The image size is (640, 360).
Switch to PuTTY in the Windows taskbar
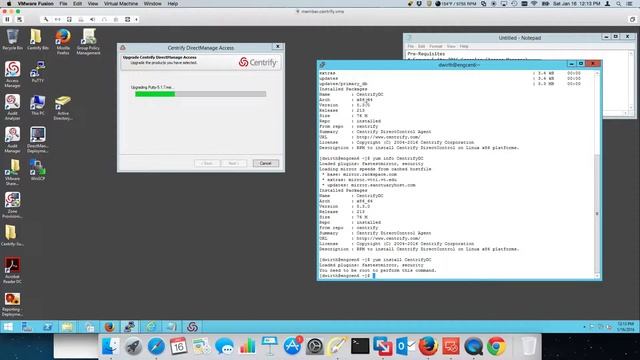[x=130, y=327]
